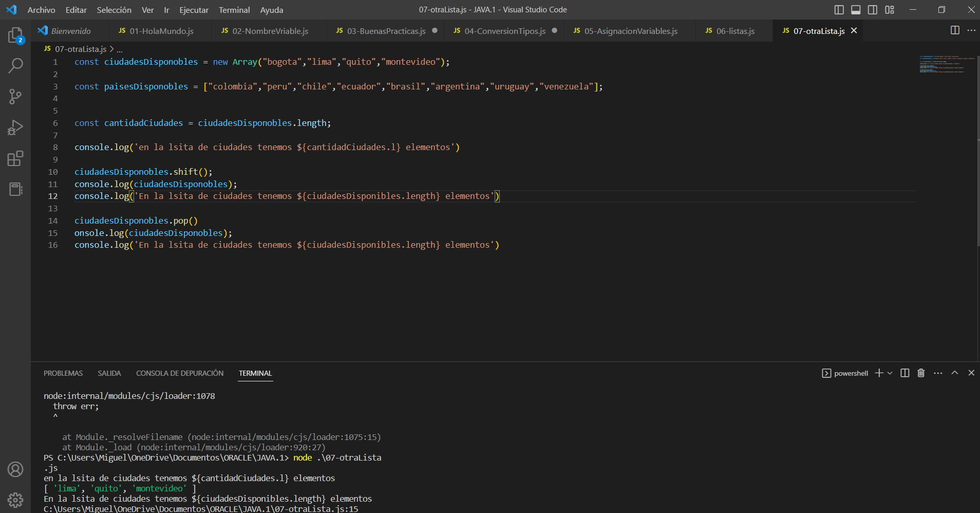This screenshot has width=980, height=513.
Task: Open the Terminal menu
Action: 234,10
